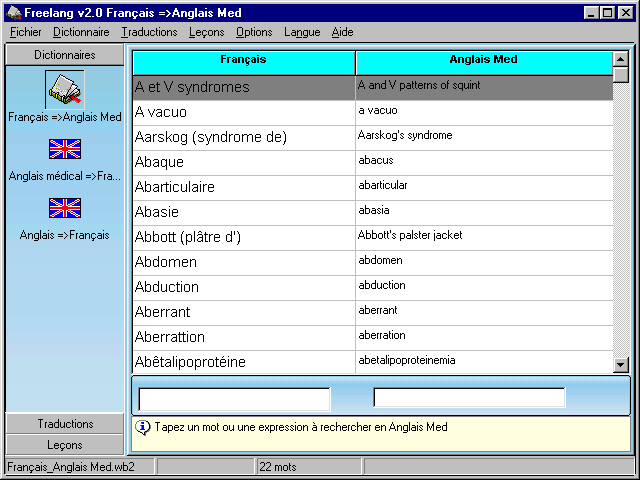
Task: Click the '22 mots' status bar entry
Action: point(278,467)
